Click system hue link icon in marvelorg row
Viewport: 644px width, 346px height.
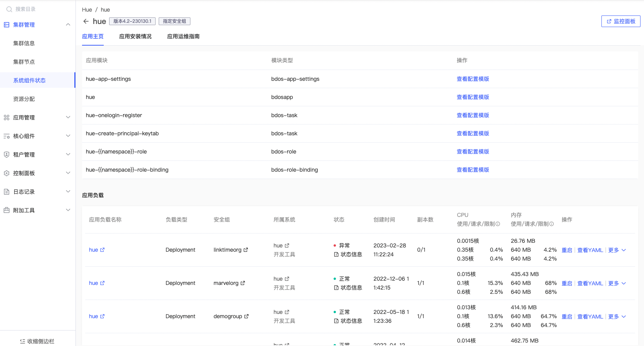tap(287, 279)
